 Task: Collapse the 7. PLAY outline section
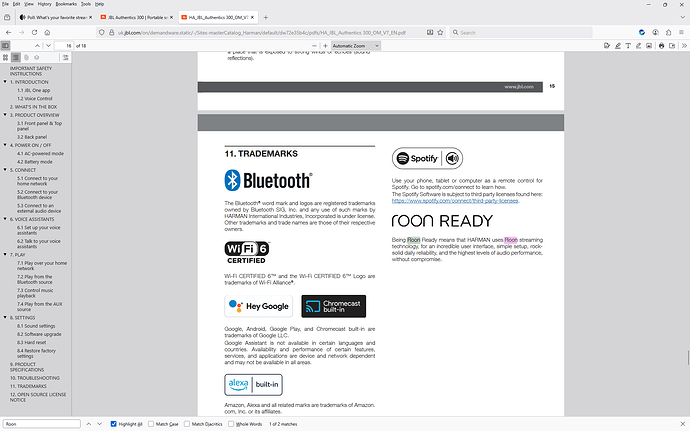pos(5,254)
